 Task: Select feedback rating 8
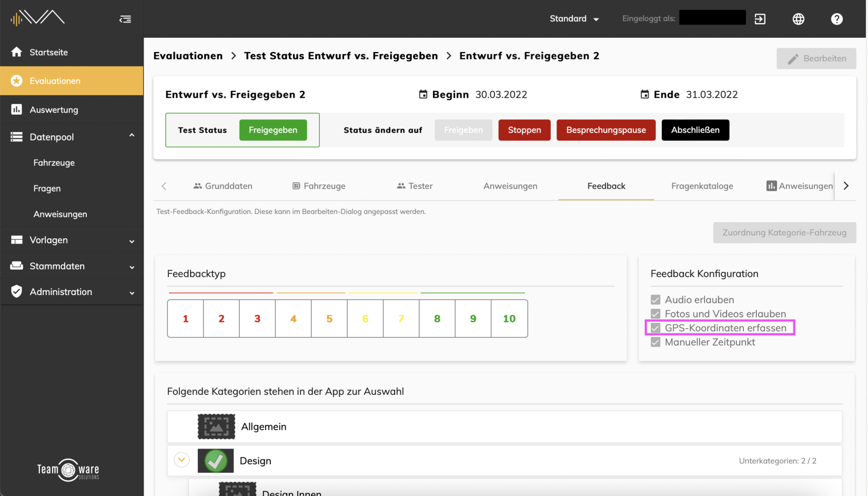click(x=437, y=319)
